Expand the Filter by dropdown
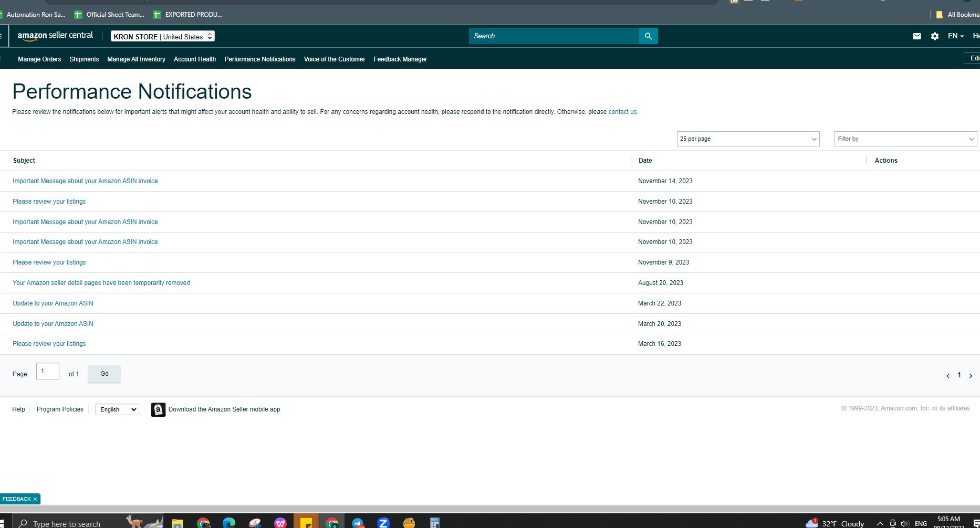 905,139
